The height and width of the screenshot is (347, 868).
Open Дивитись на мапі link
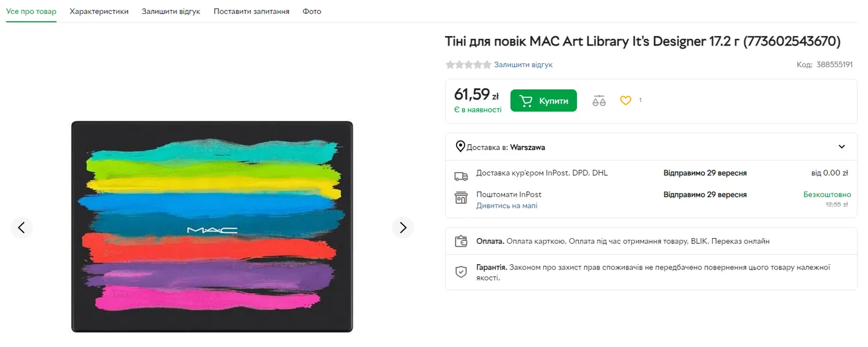tap(506, 206)
